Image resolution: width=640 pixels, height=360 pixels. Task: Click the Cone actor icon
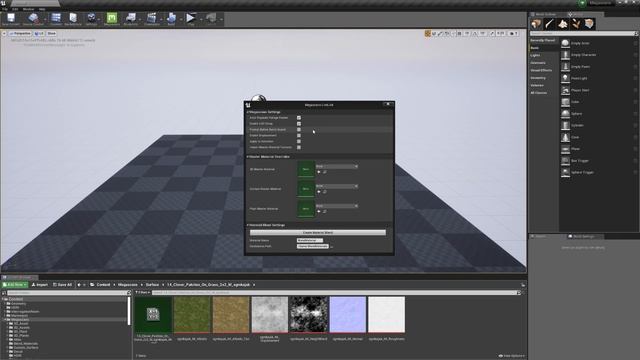(565, 137)
